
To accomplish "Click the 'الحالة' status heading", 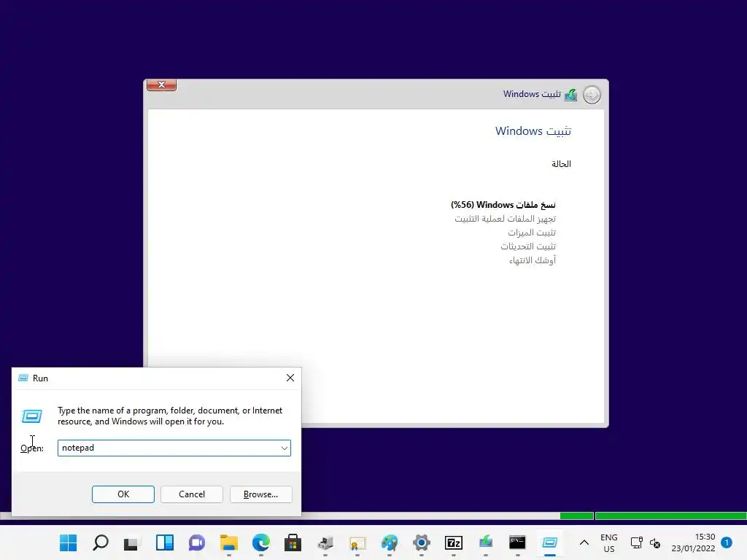I will [561, 164].
